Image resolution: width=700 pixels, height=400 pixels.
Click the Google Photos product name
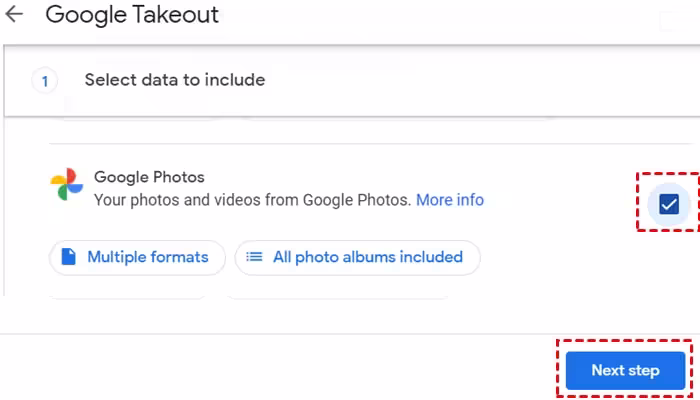point(149,178)
